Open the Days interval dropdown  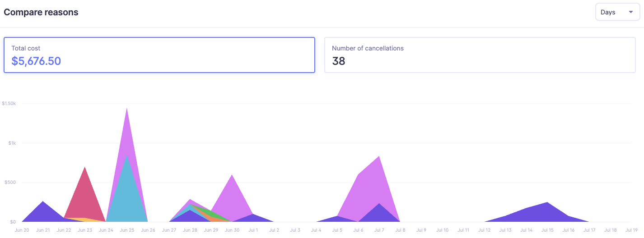coord(617,12)
